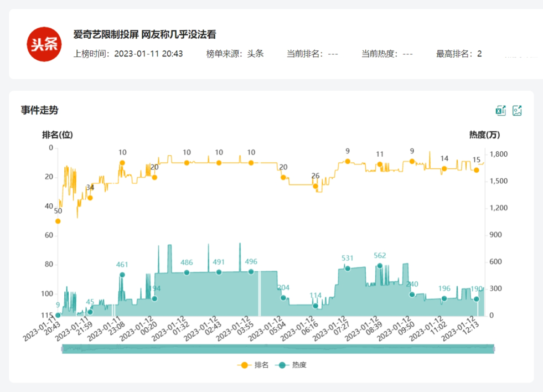This screenshot has width=543, height=392.
Task: Export chart data to Excel
Action: 500,111
